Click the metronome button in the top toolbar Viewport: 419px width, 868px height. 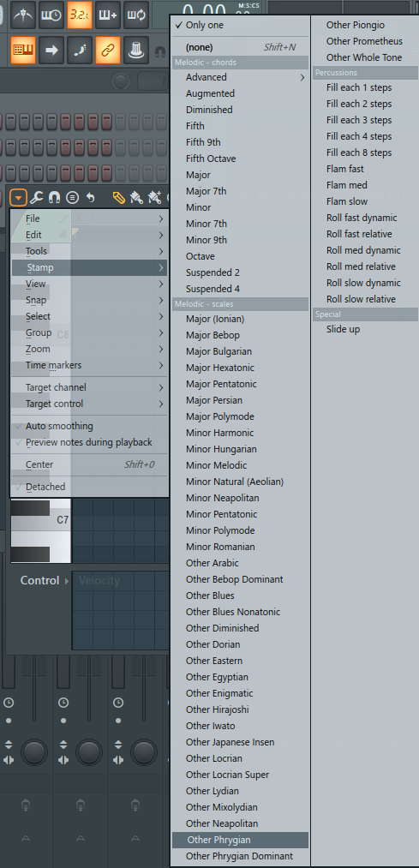point(23,14)
